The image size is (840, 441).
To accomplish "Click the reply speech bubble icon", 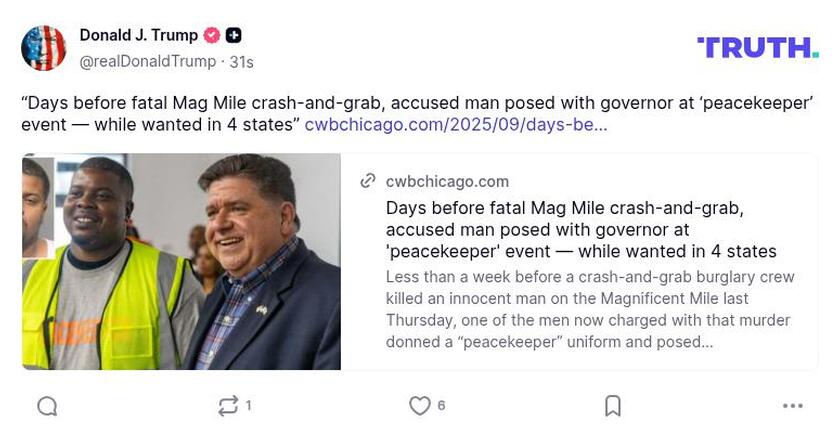I will point(47,405).
